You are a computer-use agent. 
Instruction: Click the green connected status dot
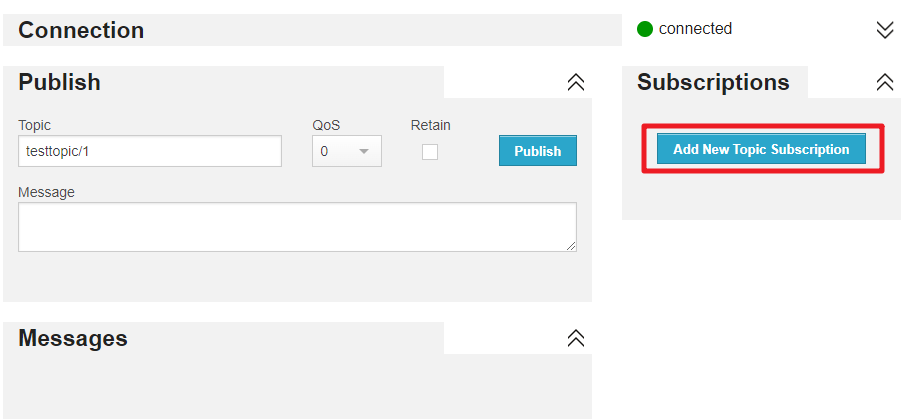point(645,29)
